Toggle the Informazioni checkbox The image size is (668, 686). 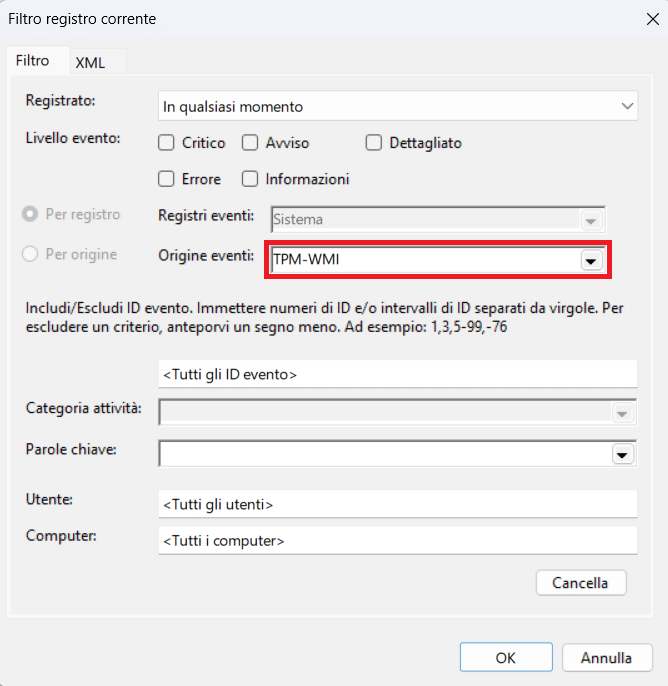pyautogui.click(x=250, y=179)
